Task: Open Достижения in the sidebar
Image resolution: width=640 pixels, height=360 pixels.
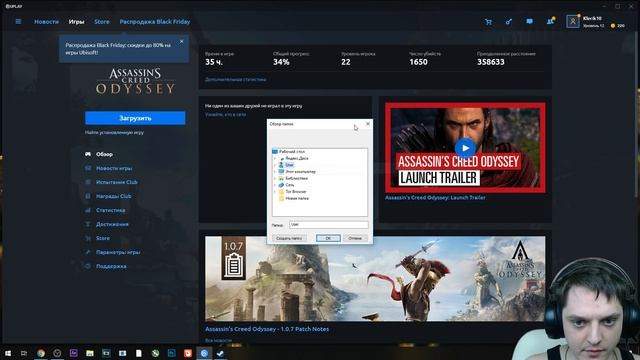Action: tap(112, 224)
